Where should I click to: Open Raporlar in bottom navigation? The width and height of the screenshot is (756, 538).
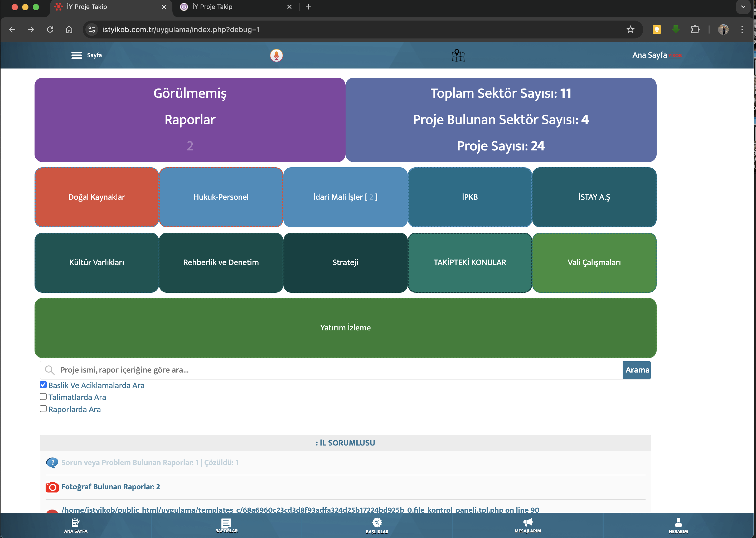point(226,525)
